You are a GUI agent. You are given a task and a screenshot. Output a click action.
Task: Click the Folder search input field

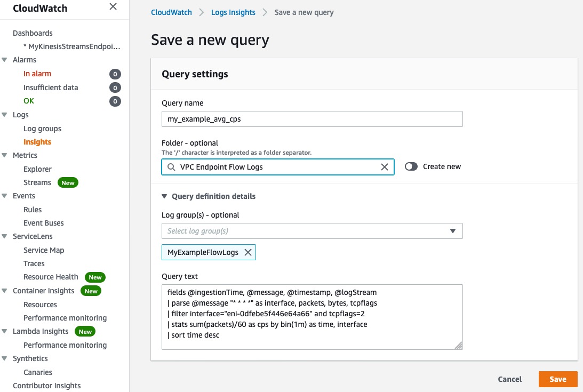(278, 167)
